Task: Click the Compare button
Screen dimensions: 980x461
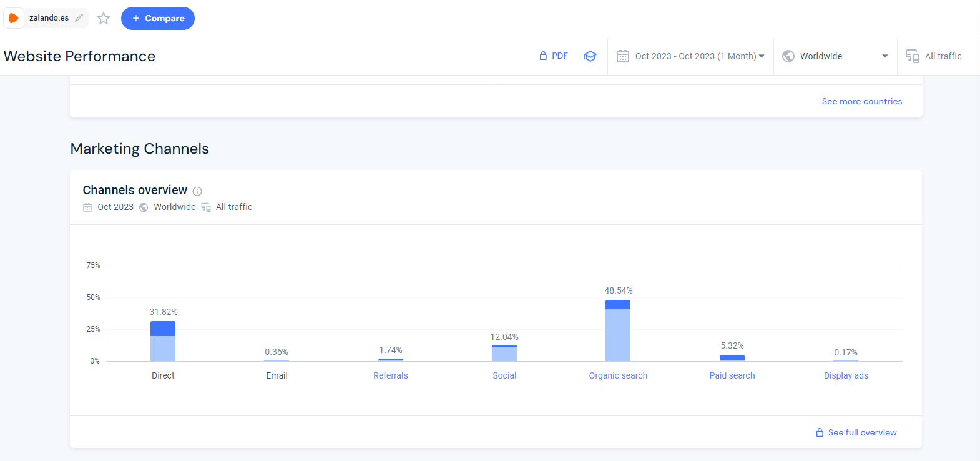Action: click(158, 19)
